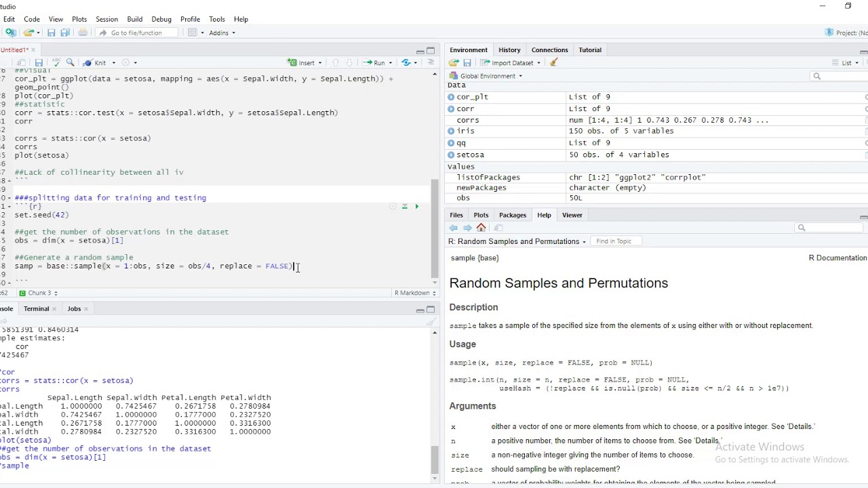The image size is (868, 488).
Task: Switch to the Terminal tab
Action: point(37,308)
